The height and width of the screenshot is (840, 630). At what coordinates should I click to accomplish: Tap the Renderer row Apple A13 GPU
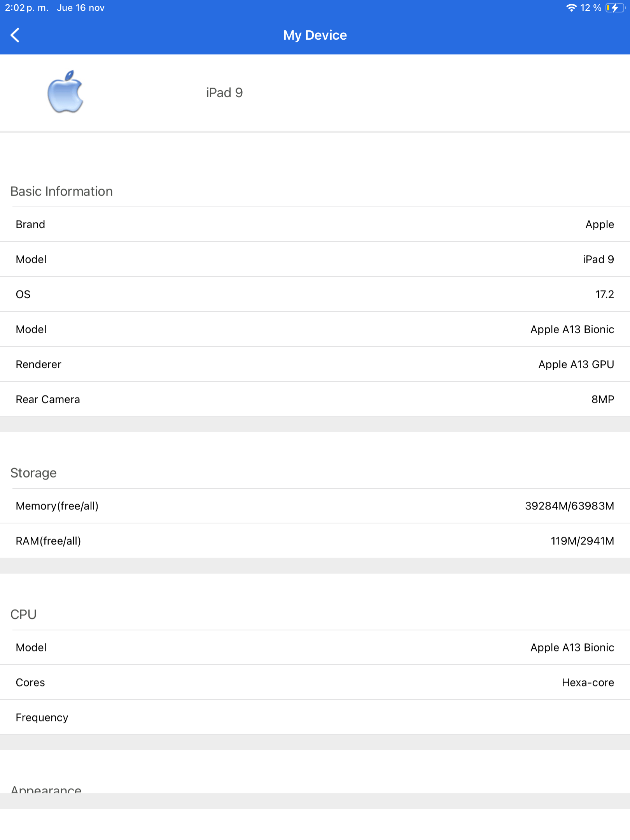[315, 364]
